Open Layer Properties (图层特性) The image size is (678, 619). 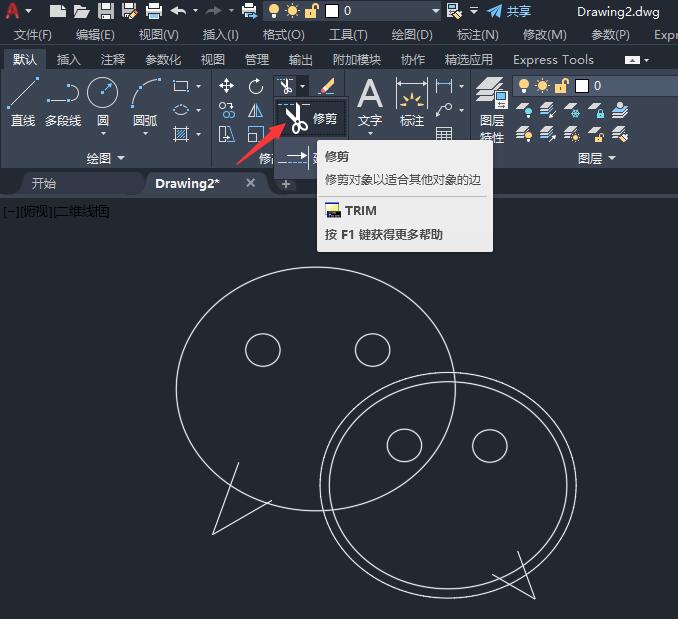(x=492, y=110)
